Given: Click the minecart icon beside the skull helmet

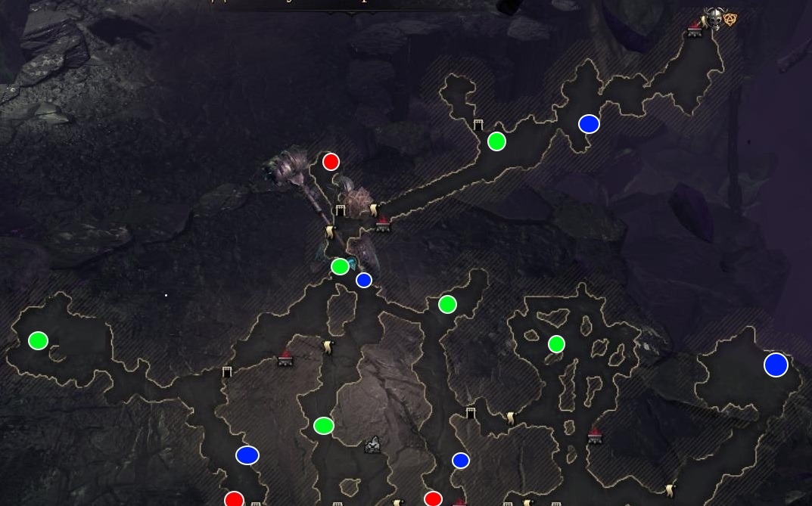Looking at the screenshot, I should [x=695, y=29].
